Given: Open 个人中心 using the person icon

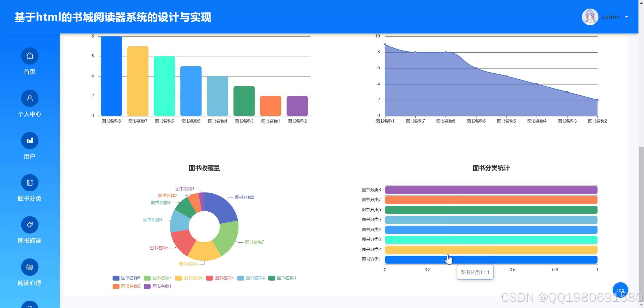Looking at the screenshot, I should tap(29, 98).
